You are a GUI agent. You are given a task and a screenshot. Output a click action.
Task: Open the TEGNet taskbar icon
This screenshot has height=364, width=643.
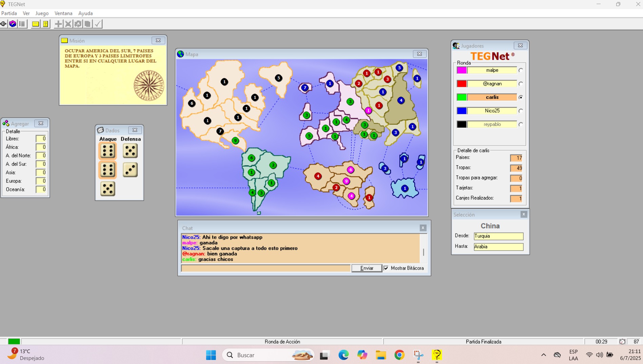point(437,355)
